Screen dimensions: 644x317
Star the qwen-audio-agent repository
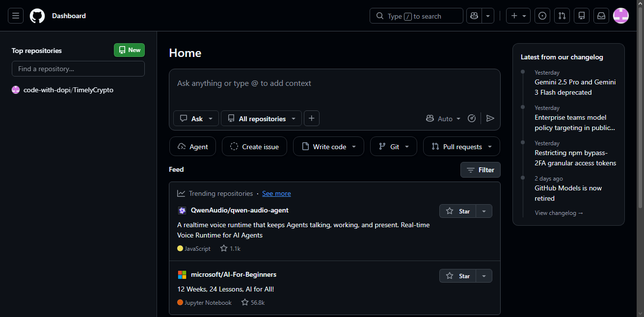pos(458,211)
